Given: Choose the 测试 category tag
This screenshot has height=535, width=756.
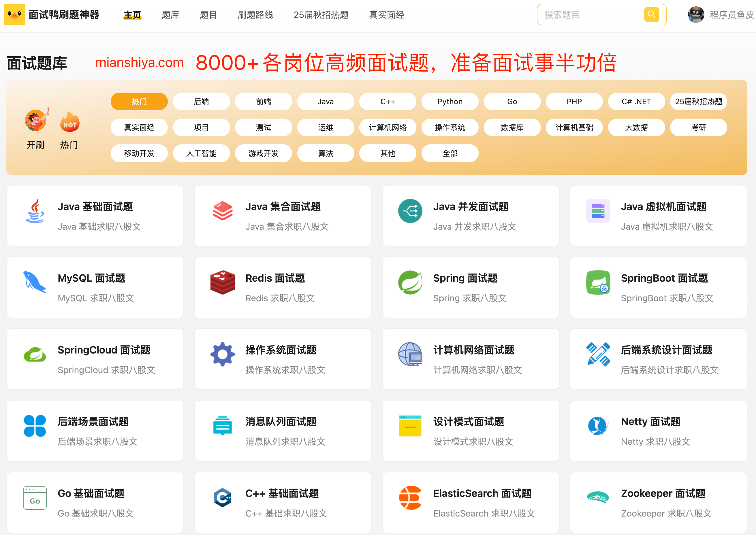Looking at the screenshot, I should [264, 127].
